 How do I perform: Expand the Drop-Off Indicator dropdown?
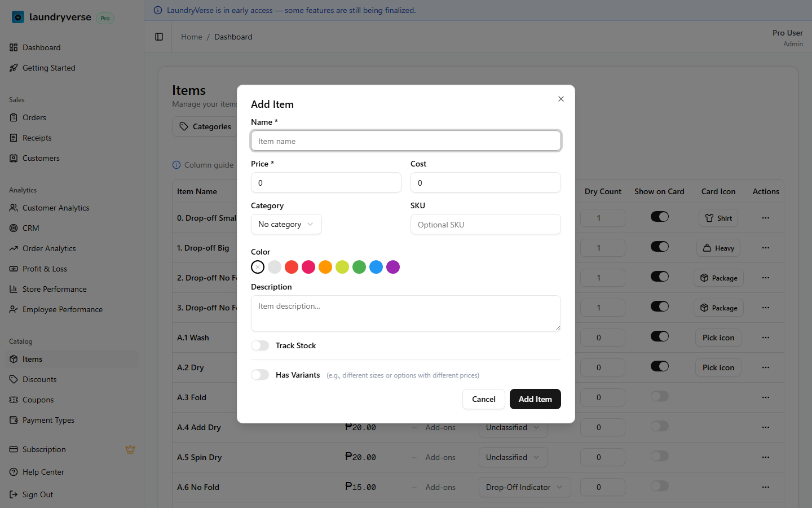pos(524,487)
